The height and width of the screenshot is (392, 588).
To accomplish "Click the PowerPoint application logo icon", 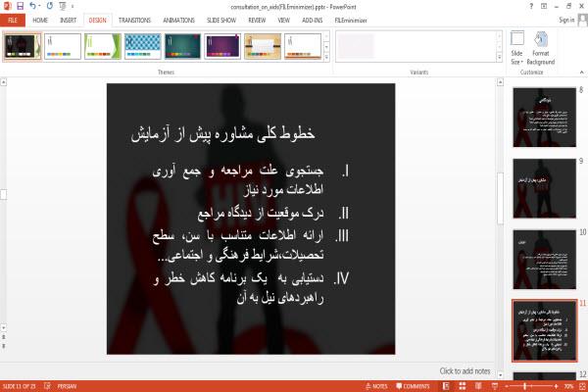I will click(7, 6).
